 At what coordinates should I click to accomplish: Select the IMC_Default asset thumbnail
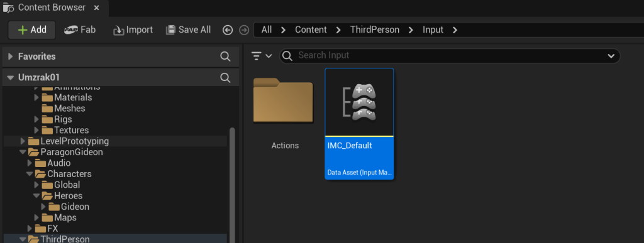359,102
